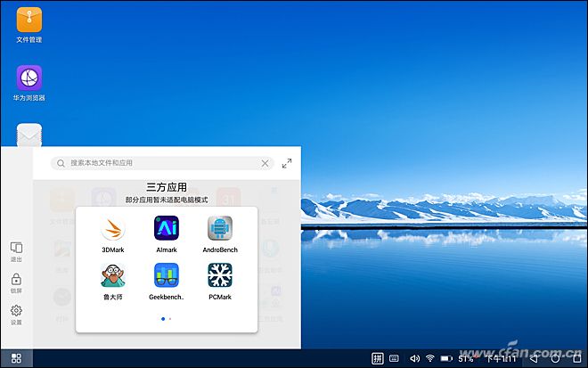Open Wi-Fi settings from the taskbar
This screenshot has width=588, height=368.
[429, 358]
